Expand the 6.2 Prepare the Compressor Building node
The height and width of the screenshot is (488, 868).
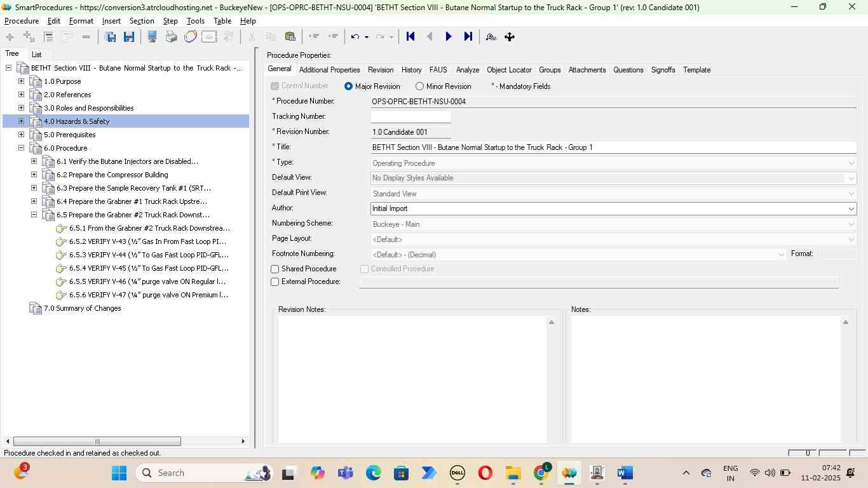click(x=34, y=175)
